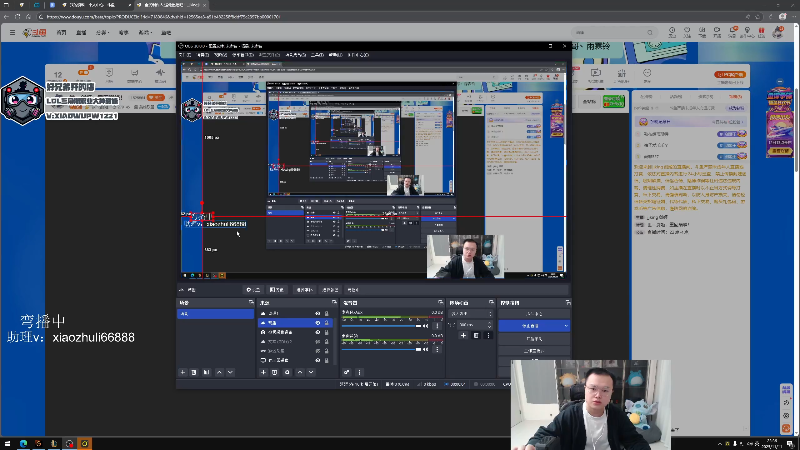Add a scene transition with the plus icon

pos(463,336)
